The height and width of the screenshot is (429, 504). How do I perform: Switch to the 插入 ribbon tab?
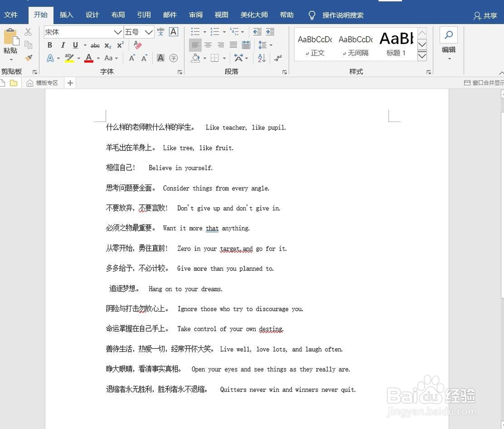click(x=67, y=15)
